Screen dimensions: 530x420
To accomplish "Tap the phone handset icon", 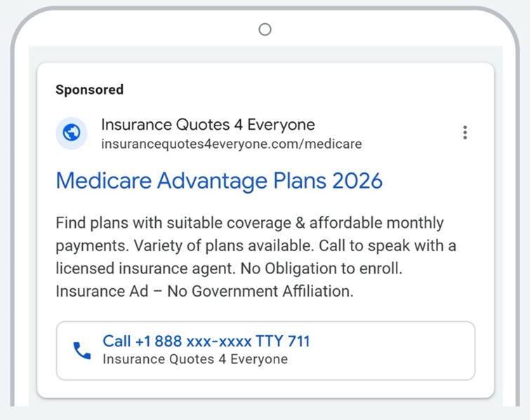I will click(x=82, y=351).
